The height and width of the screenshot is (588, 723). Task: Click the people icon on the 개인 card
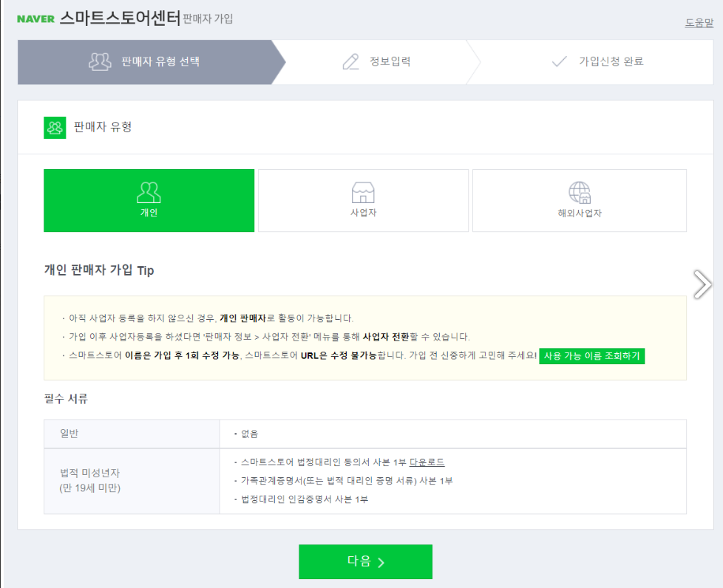click(x=149, y=192)
